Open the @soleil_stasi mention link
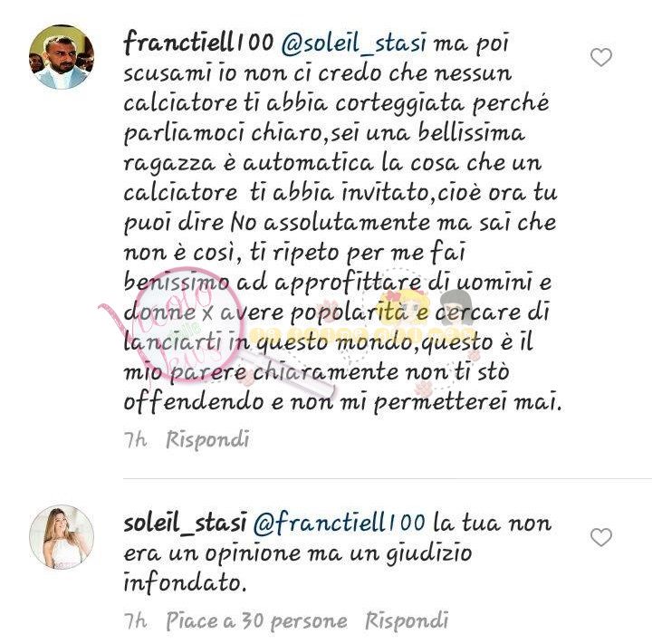Viewport: 652px width, 644px height. 354,43
